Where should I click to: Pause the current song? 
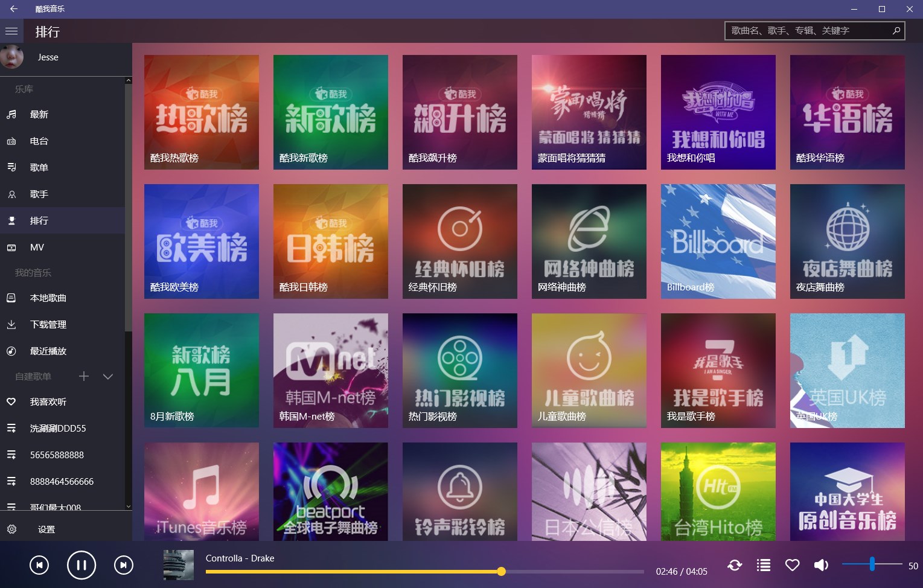tap(81, 565)
